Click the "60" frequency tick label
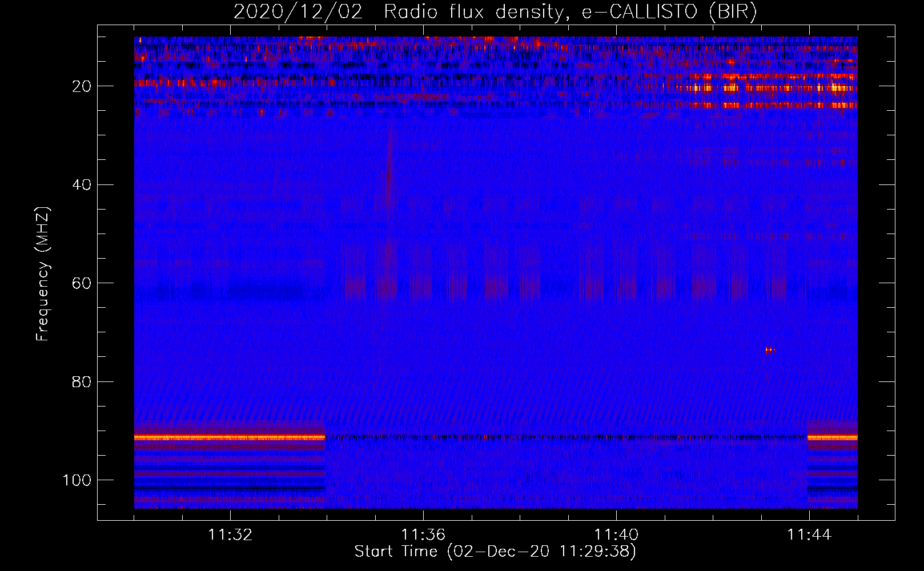The width and height of the screenshot is (924, 571). tap(82, 283)
